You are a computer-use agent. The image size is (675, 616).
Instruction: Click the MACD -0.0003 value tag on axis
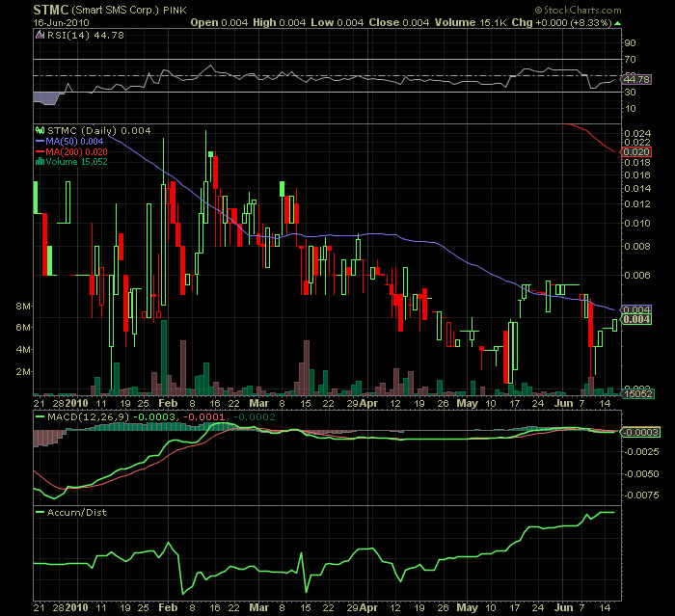(640, 432)
